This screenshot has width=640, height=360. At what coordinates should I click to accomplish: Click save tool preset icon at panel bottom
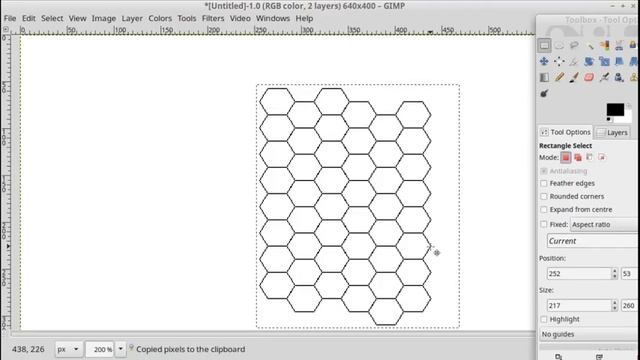tap(558, 356)
